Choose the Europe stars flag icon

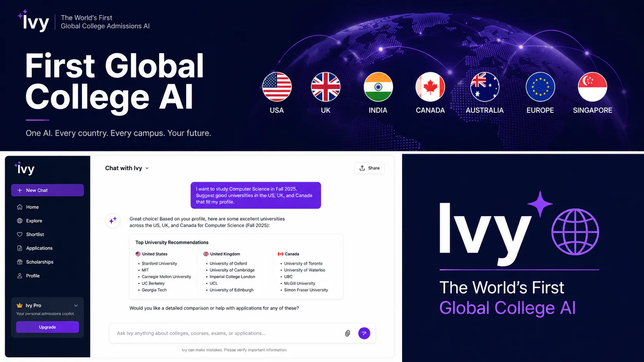click(540, 87)
